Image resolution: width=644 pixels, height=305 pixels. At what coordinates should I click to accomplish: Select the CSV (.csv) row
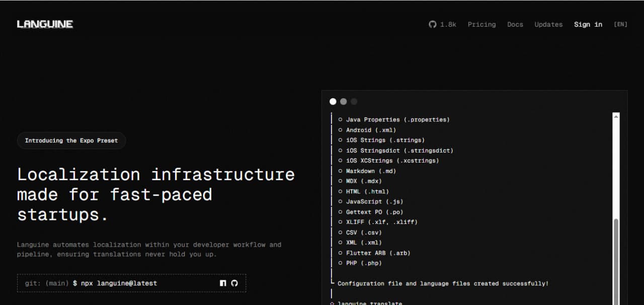coord(360,233)
